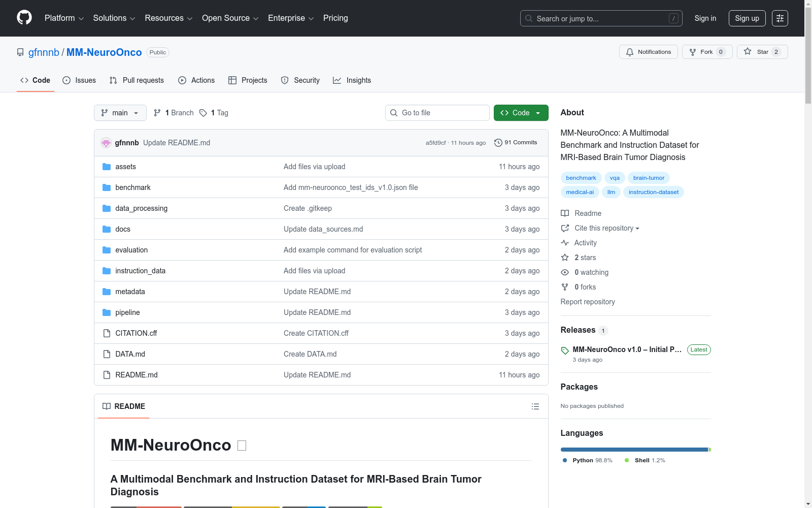Click the star icon next to 2 stars
Screen dimensions: 812x508
click(565, 258)
